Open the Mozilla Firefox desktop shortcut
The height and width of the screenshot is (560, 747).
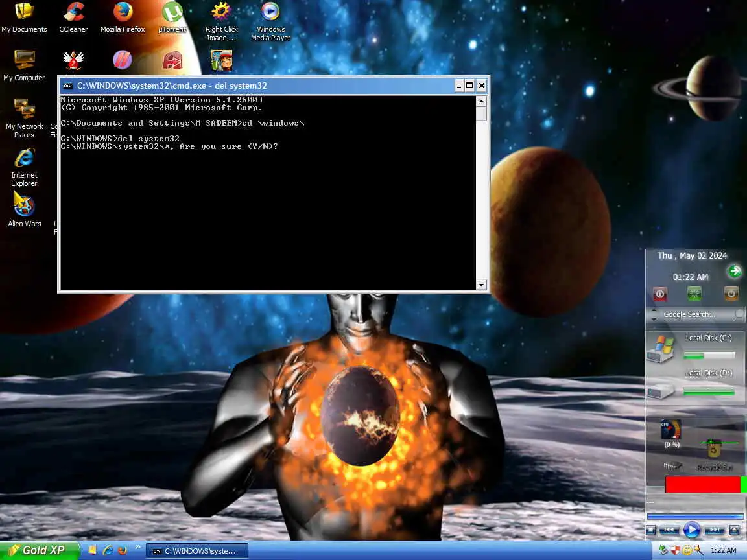coord(123,18)
